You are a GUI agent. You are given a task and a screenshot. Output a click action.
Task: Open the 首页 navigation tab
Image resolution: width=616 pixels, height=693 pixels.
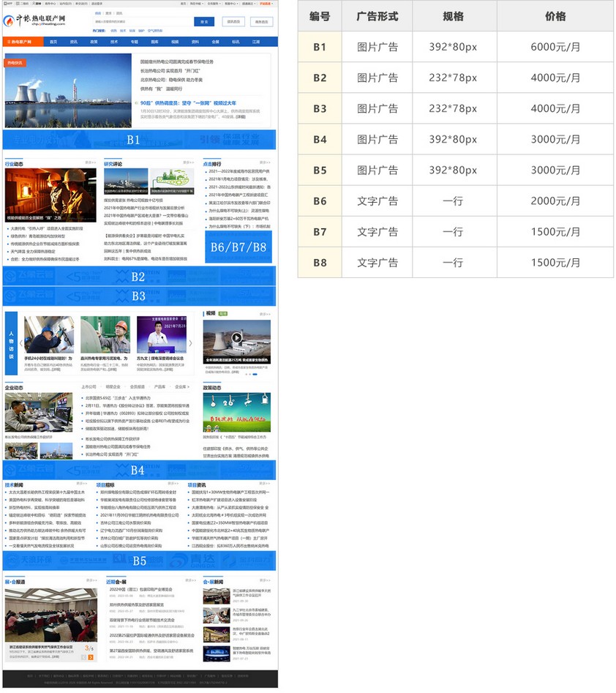[53, 42]
